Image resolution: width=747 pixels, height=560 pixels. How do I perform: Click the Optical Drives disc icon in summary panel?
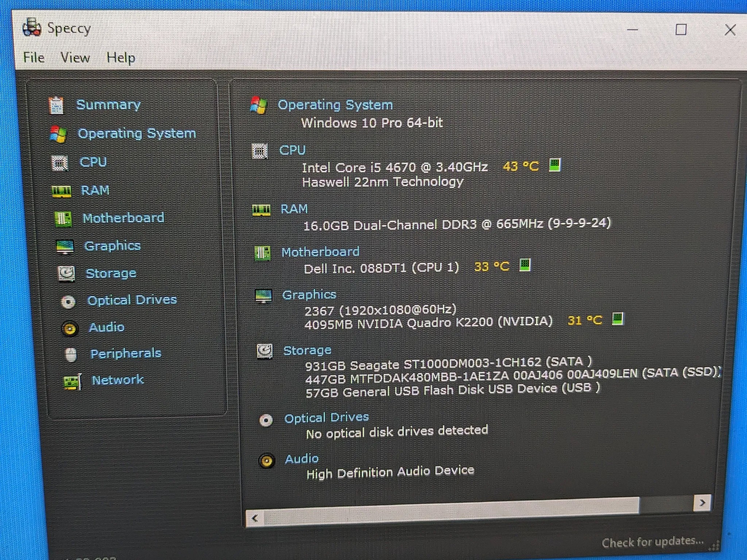pyautogui.click(x=266, y=420)
